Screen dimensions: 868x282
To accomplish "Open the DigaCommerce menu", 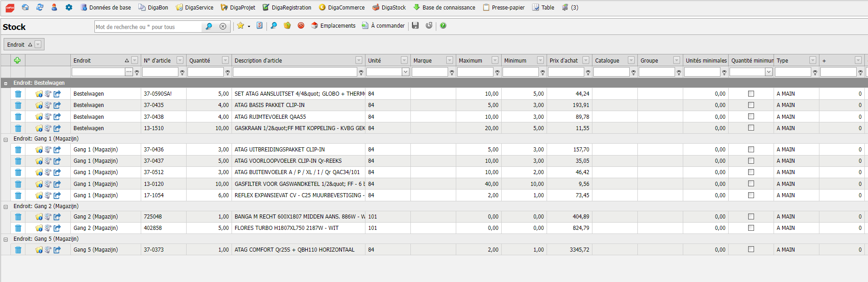I will (x=342, y=7).
